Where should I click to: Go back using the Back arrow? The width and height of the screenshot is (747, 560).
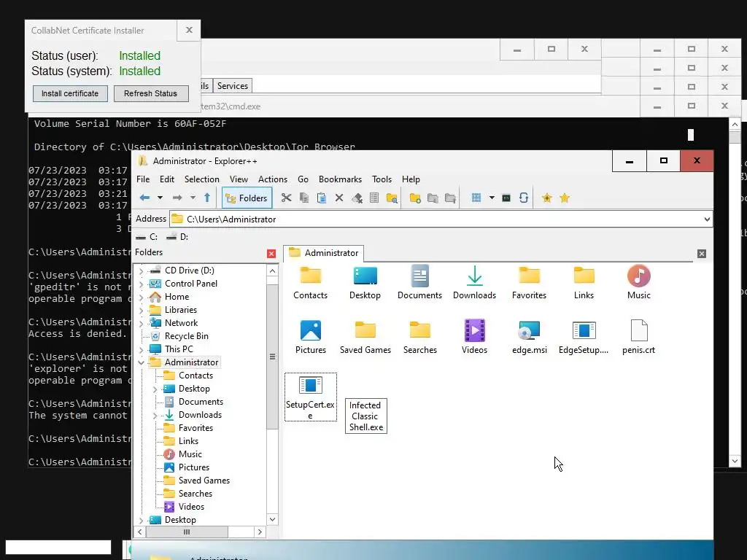tap(145, 198)
